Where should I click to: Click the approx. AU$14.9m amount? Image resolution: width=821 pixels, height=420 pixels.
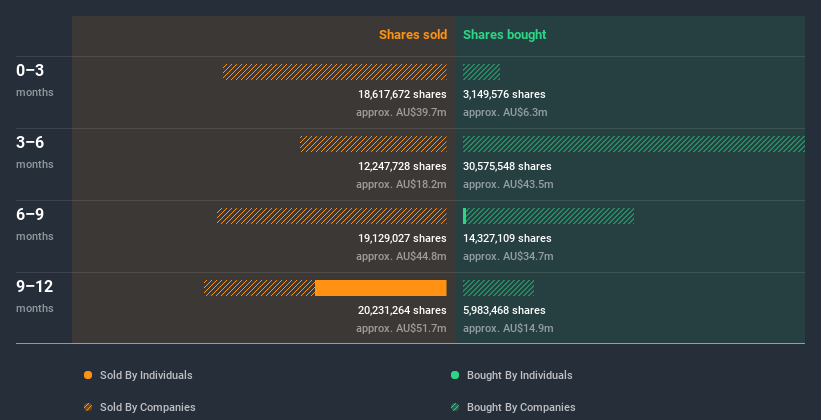pos(508,328)
